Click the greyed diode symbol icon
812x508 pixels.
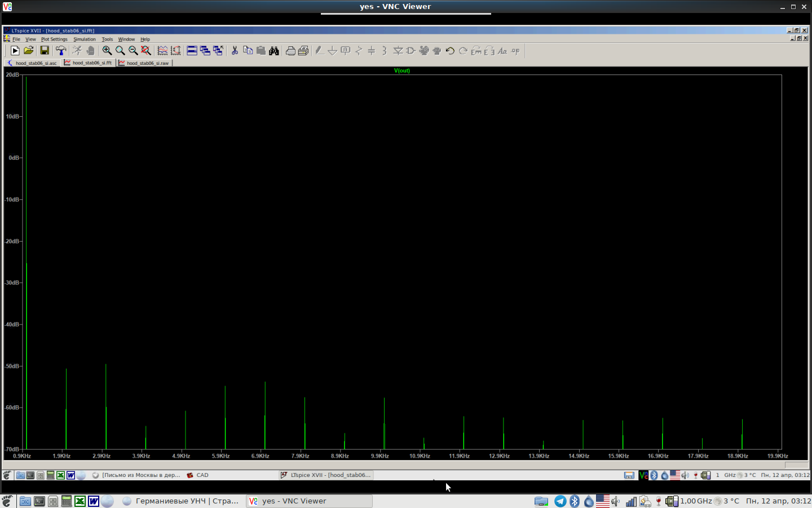click(x=398, y=51)
